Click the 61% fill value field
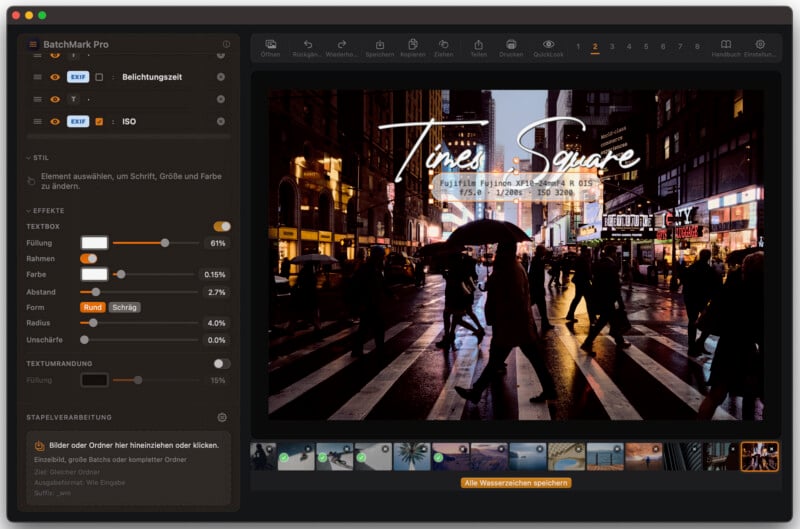800x529 pixels. (x=217, y=243)
